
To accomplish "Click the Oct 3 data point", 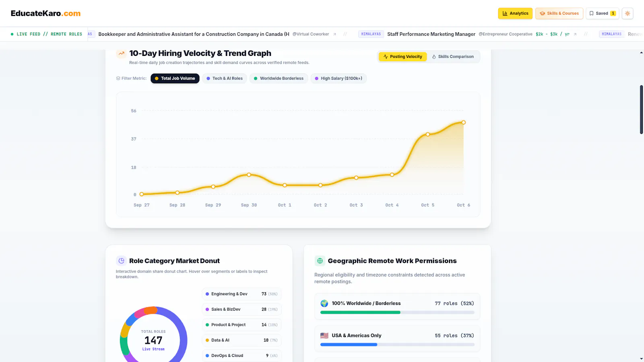I will [x=356, y=178].
